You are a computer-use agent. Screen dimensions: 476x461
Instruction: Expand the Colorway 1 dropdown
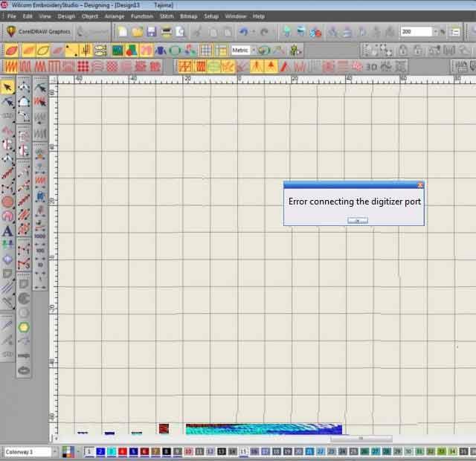tap(54, 451)
